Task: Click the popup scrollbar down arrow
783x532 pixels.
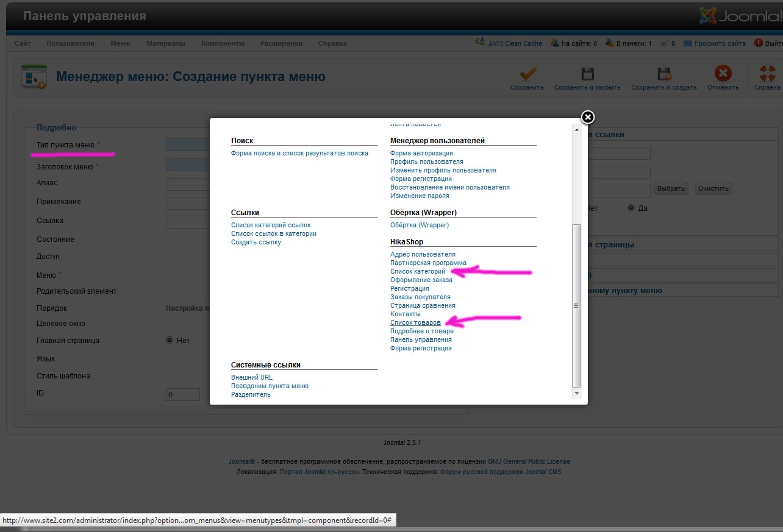Action: click(577, 394)
